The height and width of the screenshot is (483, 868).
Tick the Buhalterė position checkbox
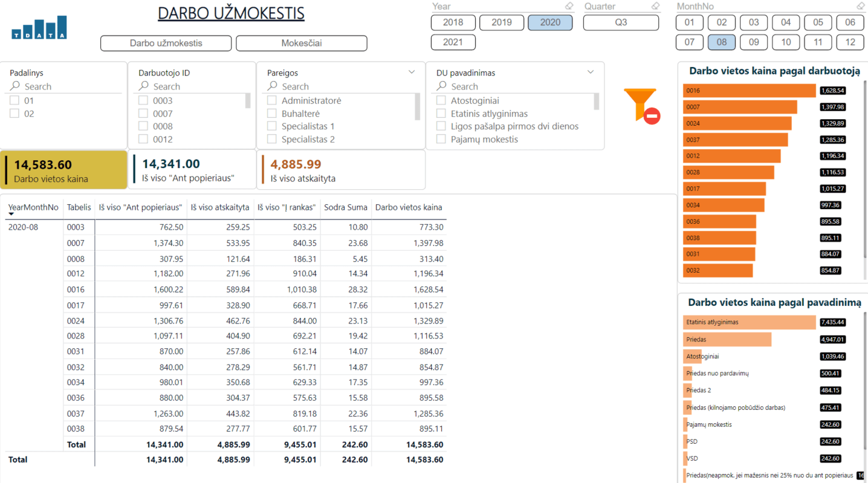point(272,114)
